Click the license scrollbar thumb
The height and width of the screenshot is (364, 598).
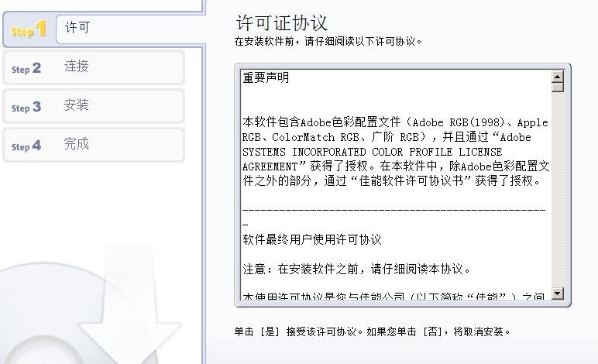tap(558, 88)
